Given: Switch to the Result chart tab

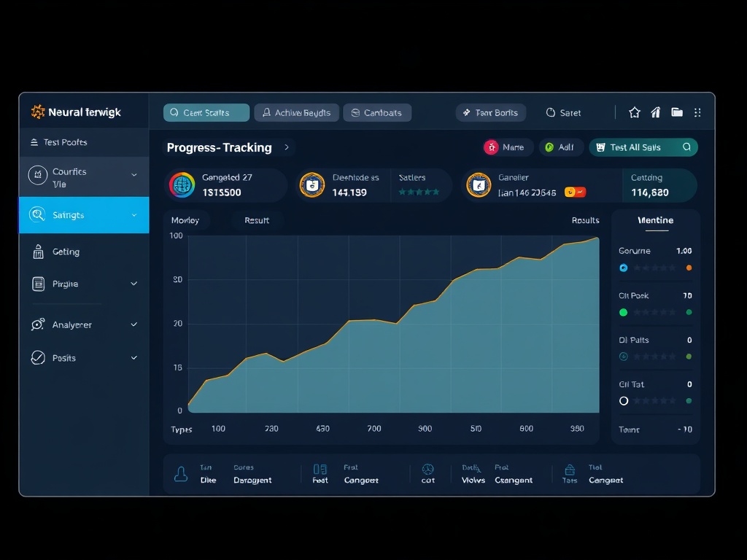Looking at the screenshot, I should click(257, 220).
